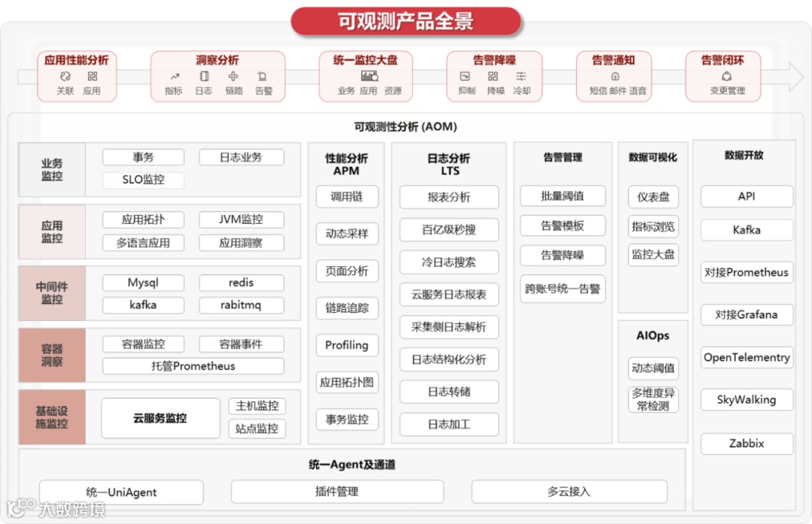The height and width of the screenshot is (524, 812).
Task: Click the JVM监控 box
Action: 241,220
